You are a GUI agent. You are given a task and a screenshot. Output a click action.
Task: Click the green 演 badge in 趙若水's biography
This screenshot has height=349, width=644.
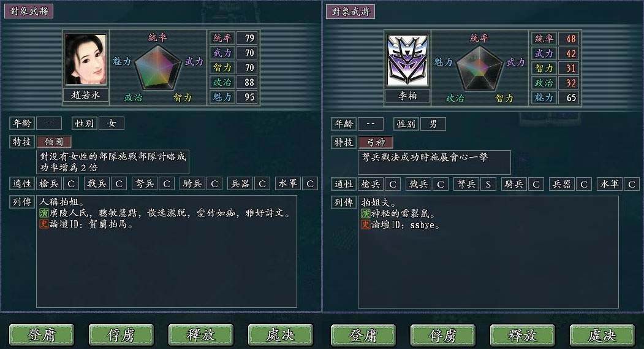[44, 213]
